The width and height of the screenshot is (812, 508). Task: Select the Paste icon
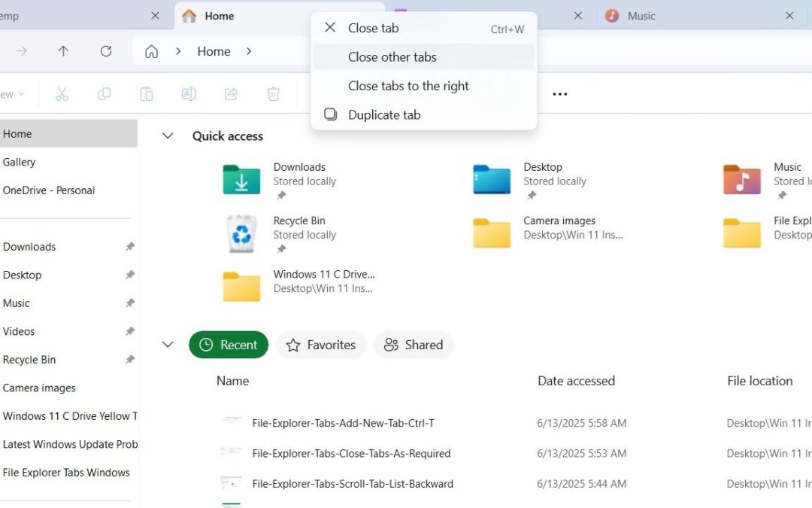(x=146, y=93)
